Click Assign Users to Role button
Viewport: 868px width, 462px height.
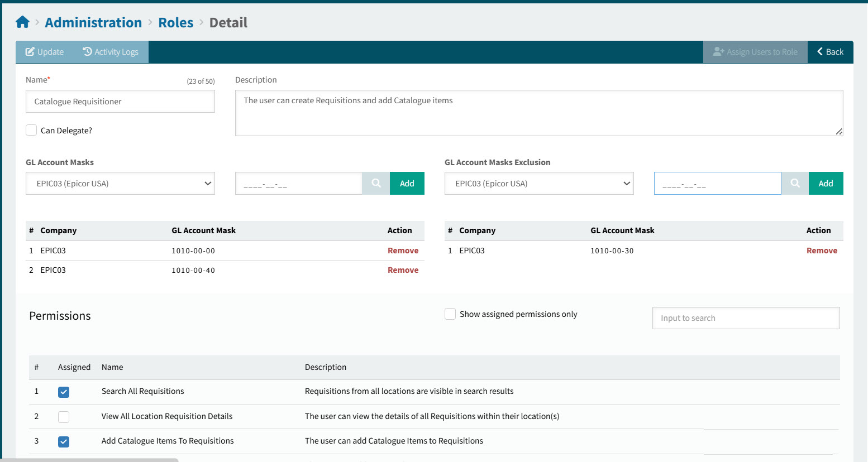coord(755,52)
